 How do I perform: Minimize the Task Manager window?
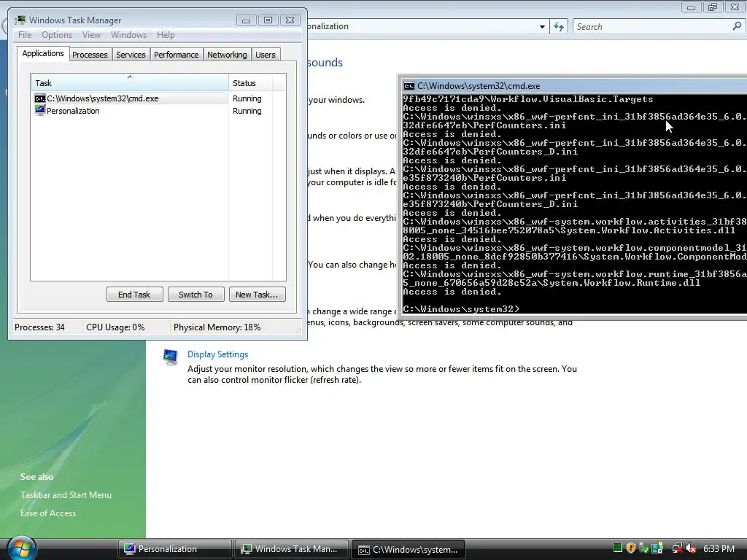tap(246, 20)
